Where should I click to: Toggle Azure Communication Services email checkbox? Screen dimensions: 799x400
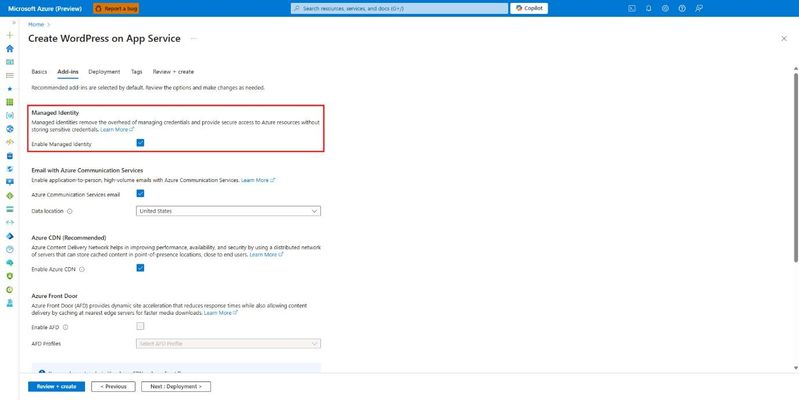click(x=140, y=193)
